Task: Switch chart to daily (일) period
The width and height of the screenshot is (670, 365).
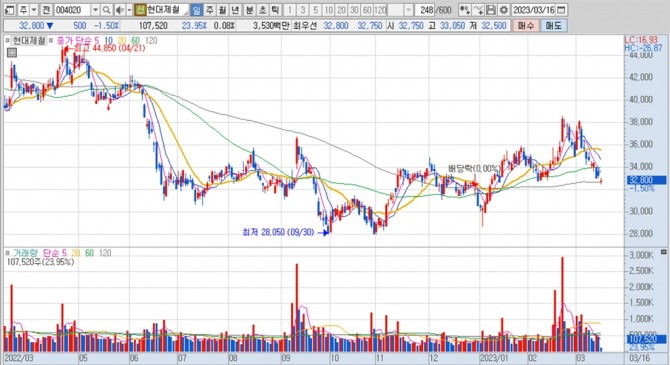Action: [x=196, y=10]
